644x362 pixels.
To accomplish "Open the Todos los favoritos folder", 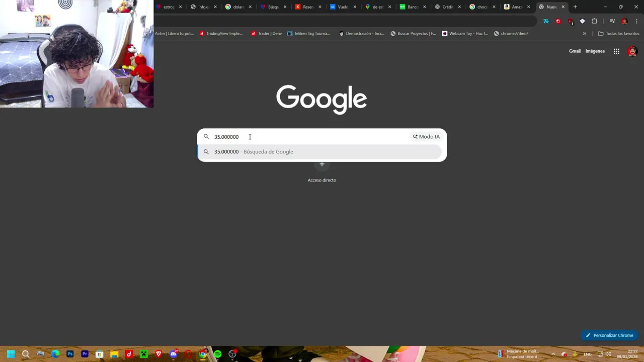I will (618, 34).
